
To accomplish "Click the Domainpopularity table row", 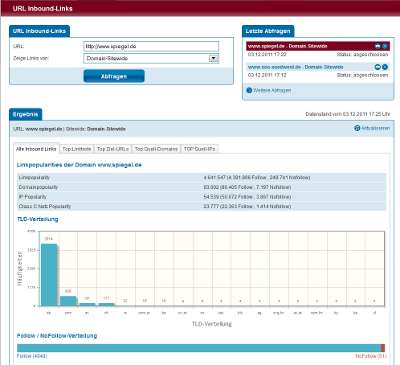I will [201, 187].
